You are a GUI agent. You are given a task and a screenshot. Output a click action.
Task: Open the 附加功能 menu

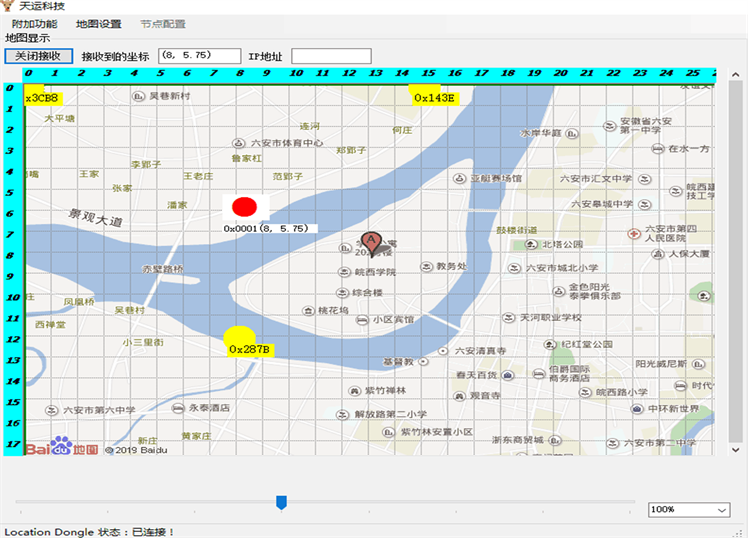34,24
